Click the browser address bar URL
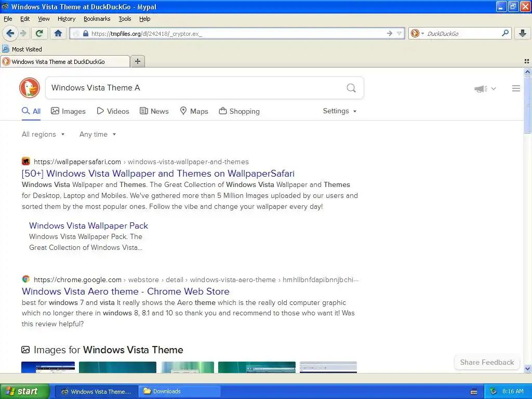The width and height of the screenshot is (532, 399). point(237,33)
